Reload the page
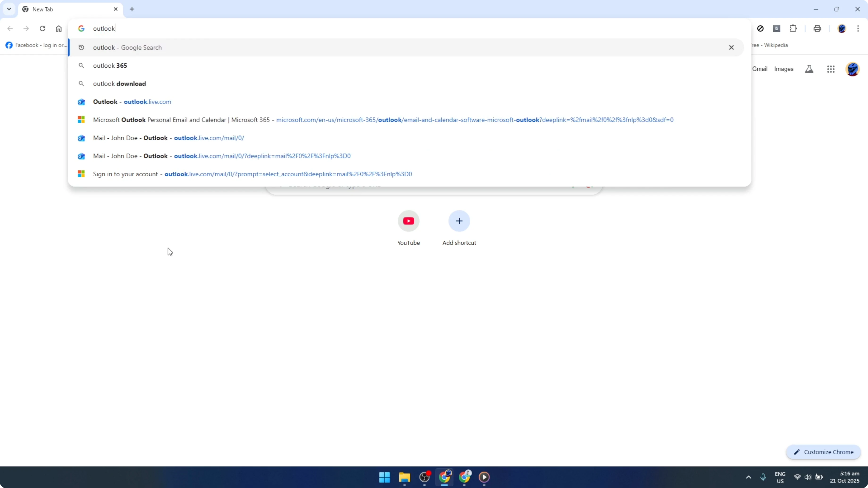The image size is (868, 488). tap(42, 28)
